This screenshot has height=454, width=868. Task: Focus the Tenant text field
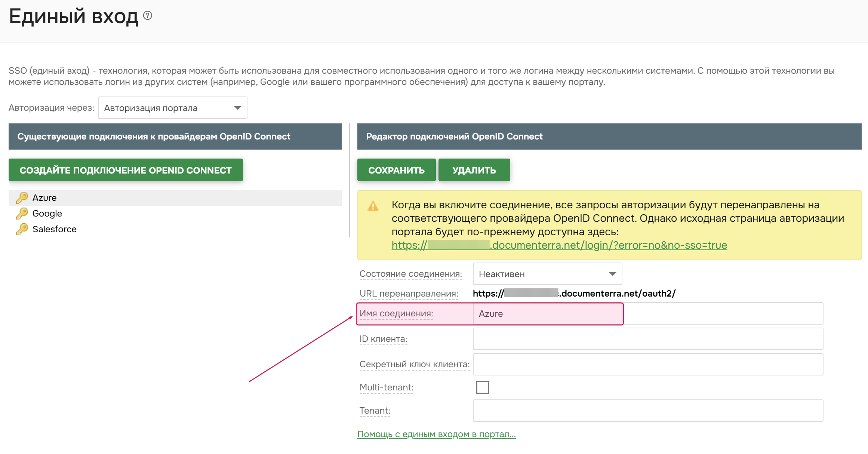click(x=647, y=411)
